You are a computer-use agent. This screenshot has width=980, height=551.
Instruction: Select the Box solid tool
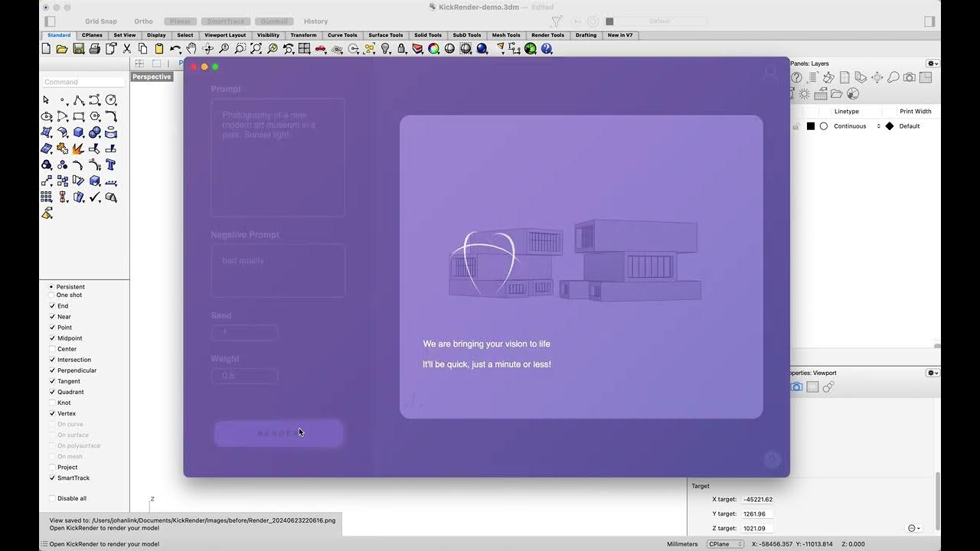[x=79, y=132]
